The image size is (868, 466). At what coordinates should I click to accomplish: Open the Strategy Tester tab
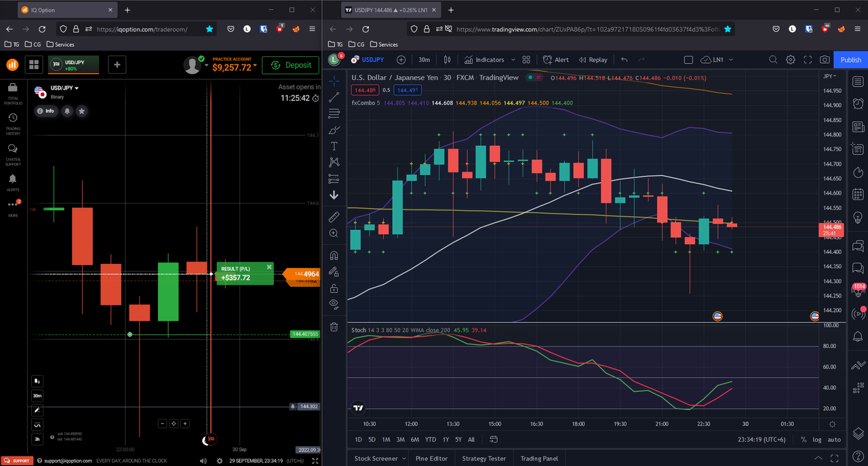484,459
